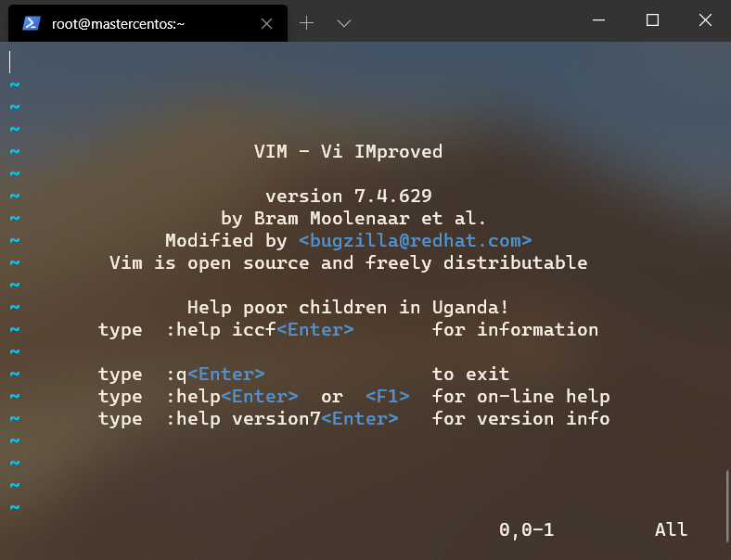
Task: Click 'for version info' text
Action: [x=520, y=419]
